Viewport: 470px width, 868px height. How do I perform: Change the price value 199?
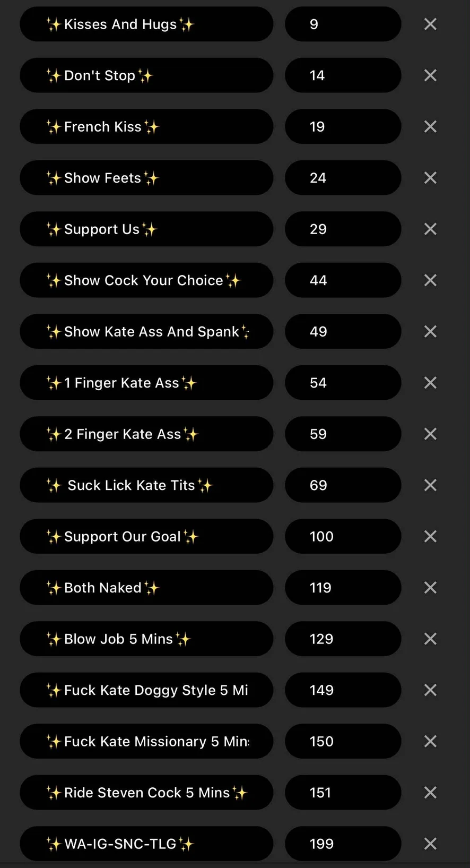pos(343,844)
